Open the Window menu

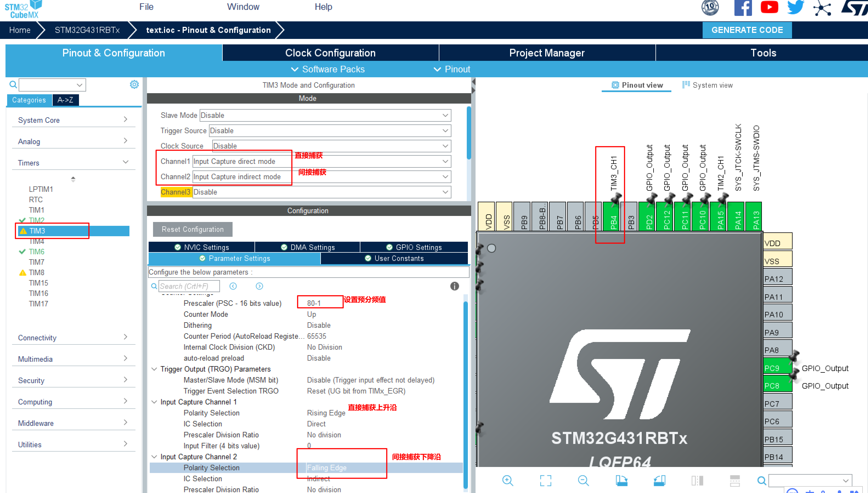point(243,7)
